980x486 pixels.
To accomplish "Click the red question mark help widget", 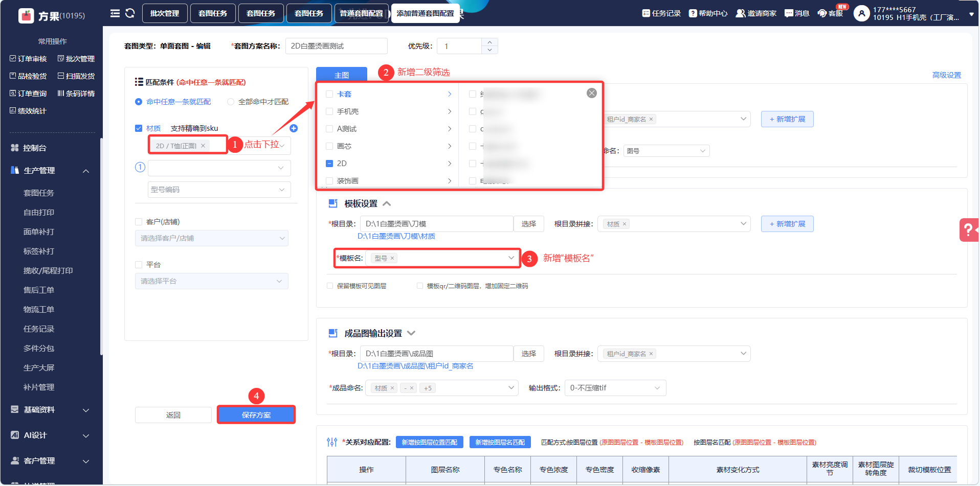I will (x=969, y=230).
